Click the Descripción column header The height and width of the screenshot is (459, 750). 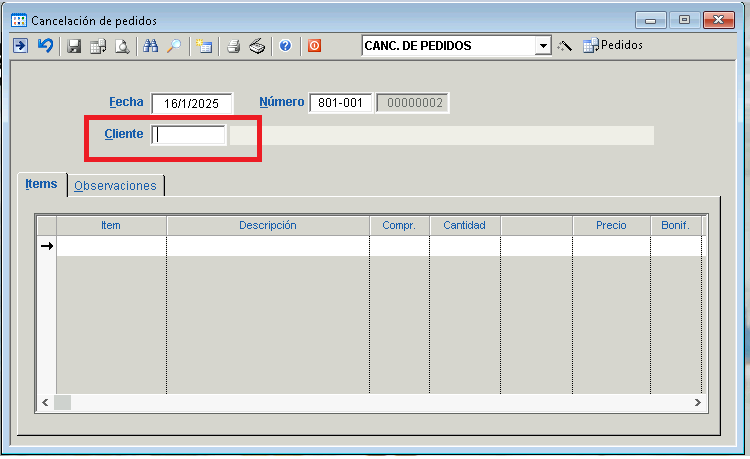pos(267,226)
